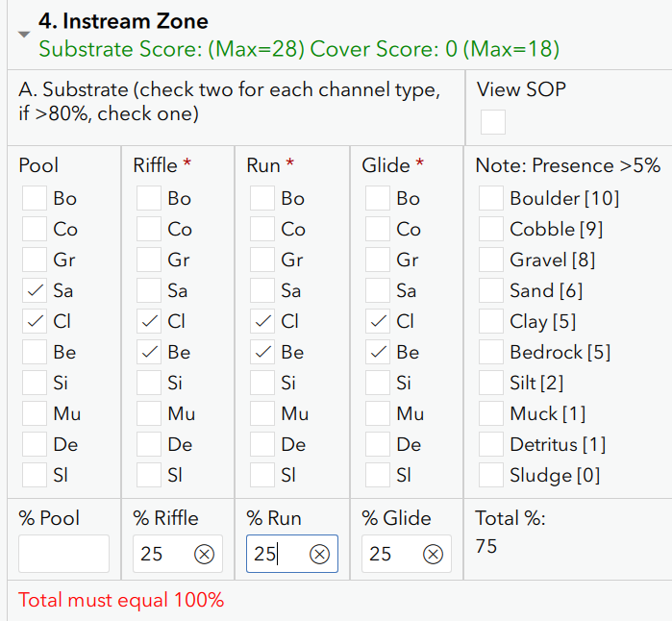Uncheck Be under Run

click(262, 352)
